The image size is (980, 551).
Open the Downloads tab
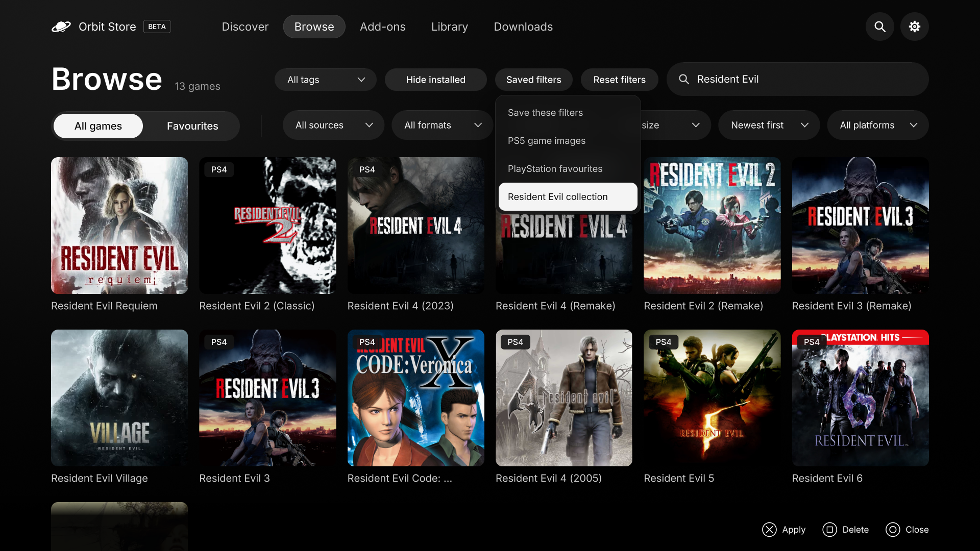tap(523, 27)
